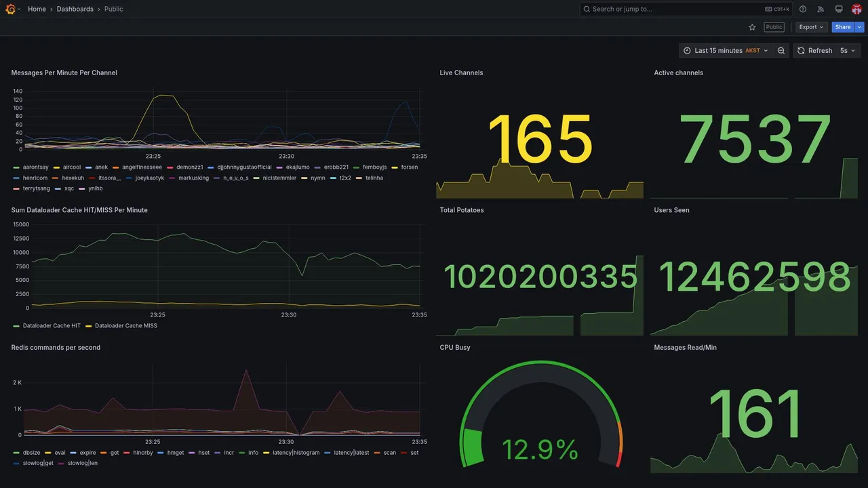Click forsen yellow legend color swatch
This screenshot has height=488, width=868.
point(395,167)
